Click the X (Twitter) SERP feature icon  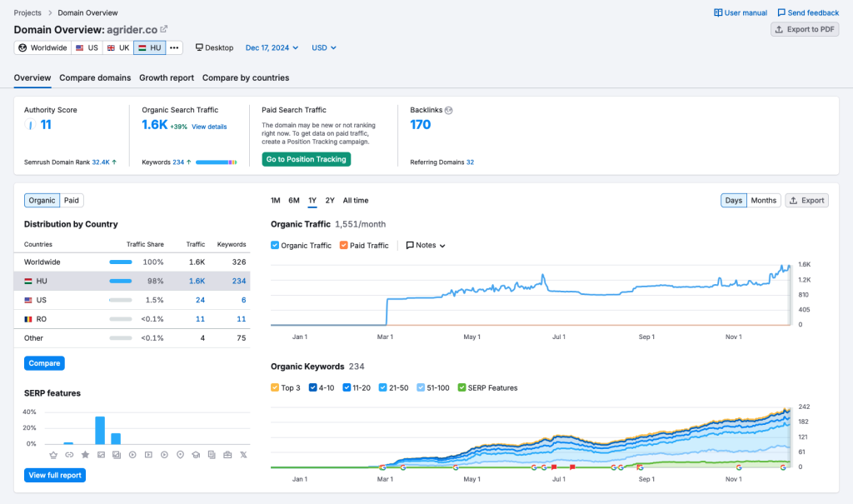243,455
